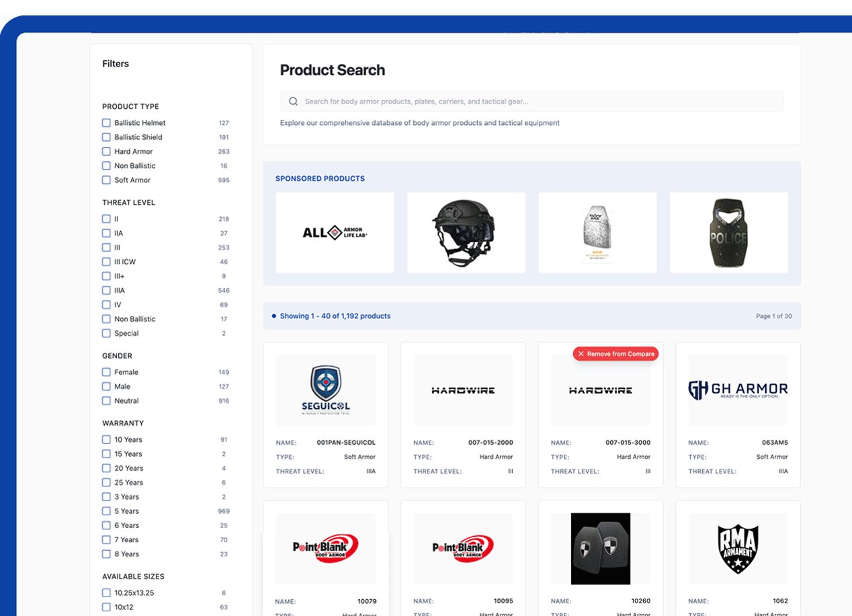Open the sponsored armor plate product
Image resolution: width=852 pixels, height=616 pixels.
pos(597,233)
